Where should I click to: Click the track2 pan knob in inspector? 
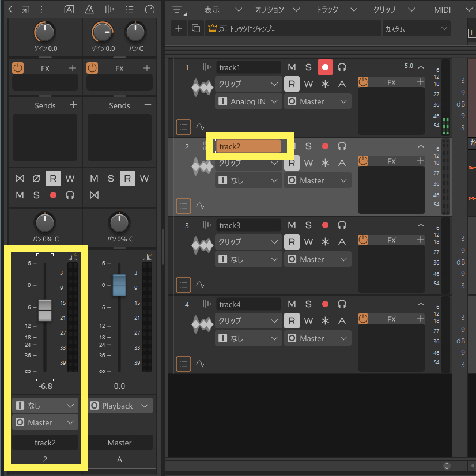coord(45,223)
